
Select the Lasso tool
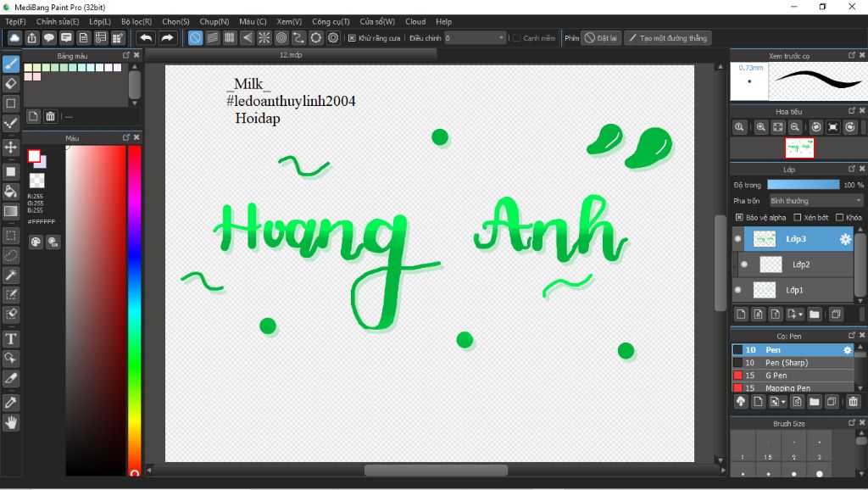[11, 255]
